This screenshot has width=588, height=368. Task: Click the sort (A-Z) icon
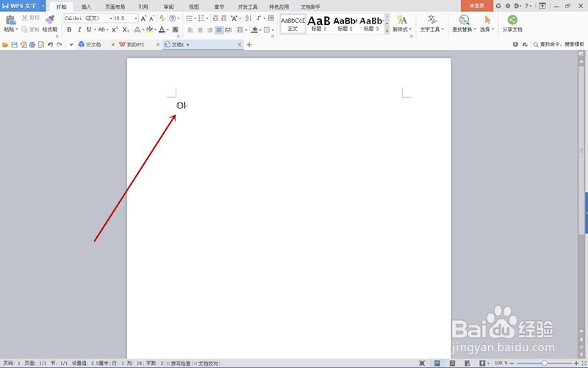[248, 18]
